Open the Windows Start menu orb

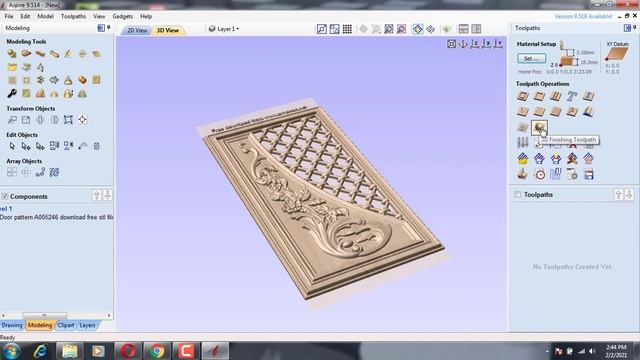(12, 351)
